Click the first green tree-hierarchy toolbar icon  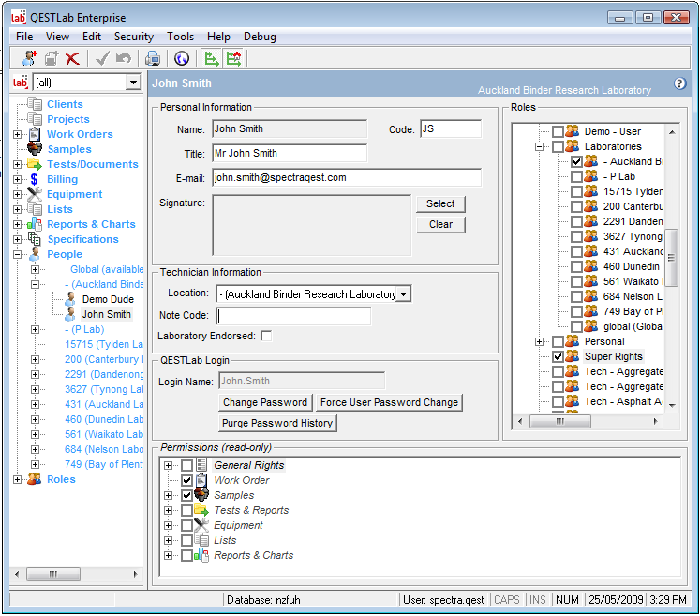212,59
